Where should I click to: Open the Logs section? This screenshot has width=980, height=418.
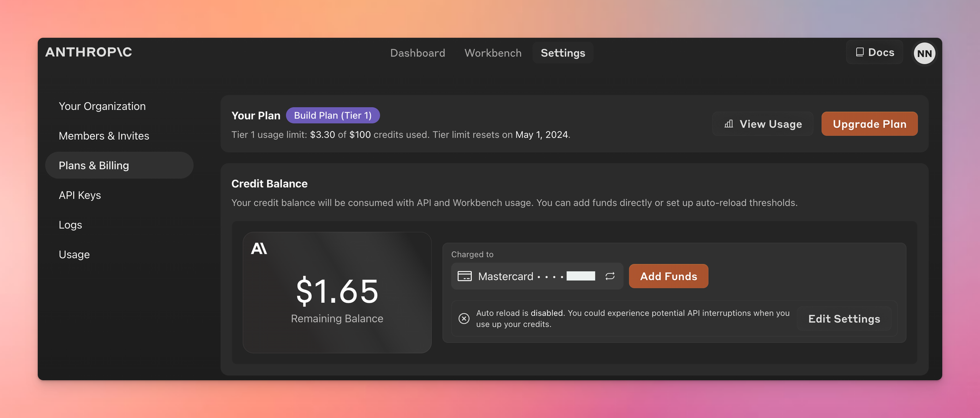point(70,225)
